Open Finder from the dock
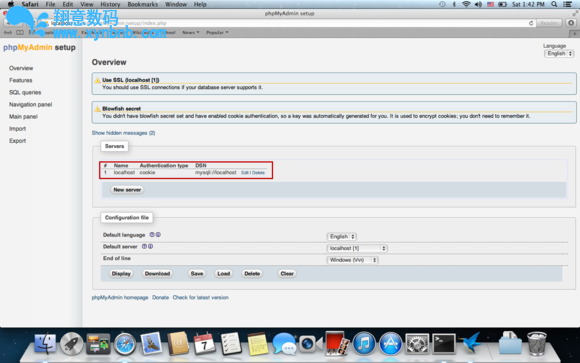The height and width of the screenshot is (363, 580). [x=45, y=343]
